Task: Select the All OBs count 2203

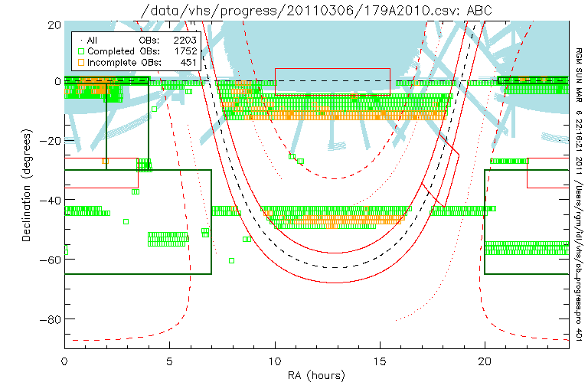Action: click(x=185, y=39)
